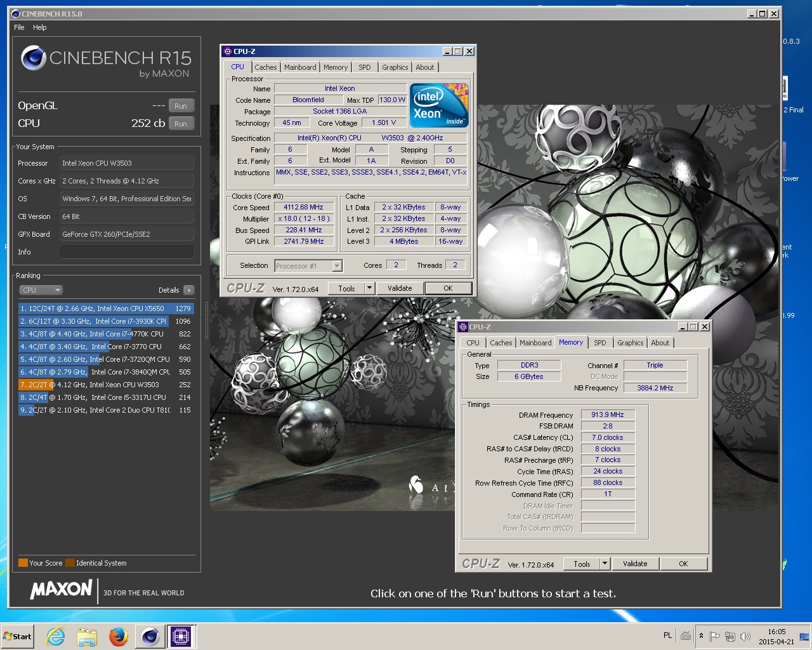812x650 pixels.
Task: Switch to SPD tab in top CPU-Z
Action: point(365,67)
